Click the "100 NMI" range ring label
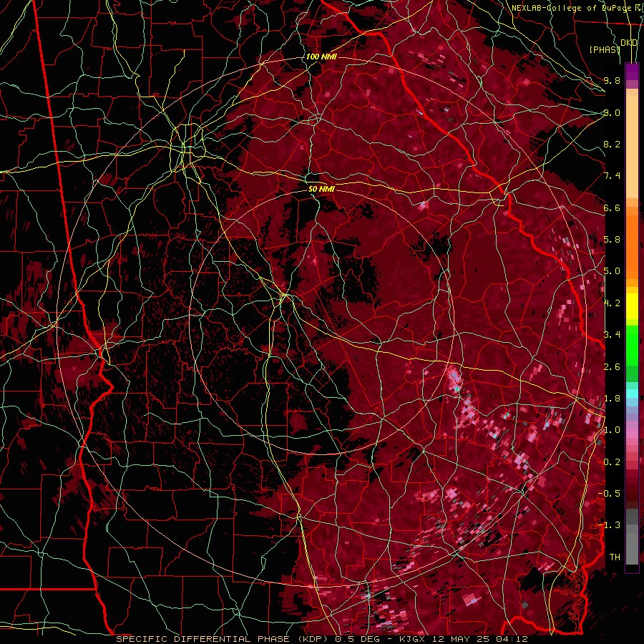 (321, 57)
